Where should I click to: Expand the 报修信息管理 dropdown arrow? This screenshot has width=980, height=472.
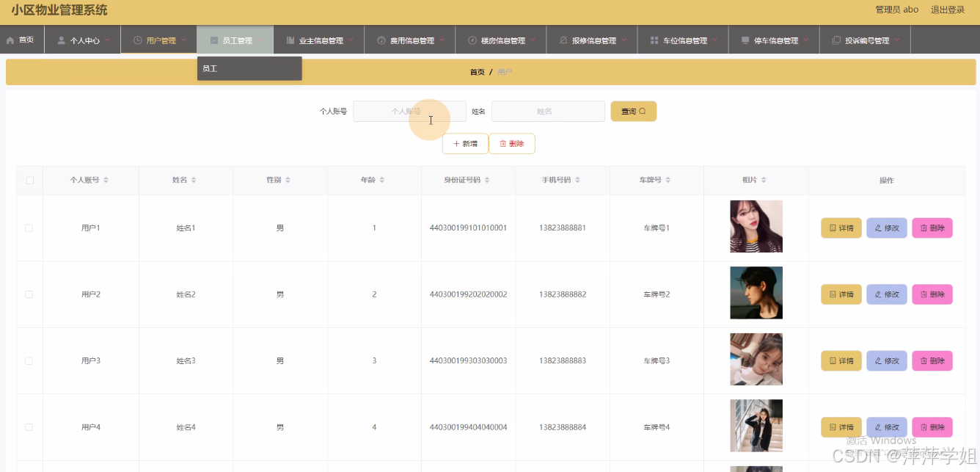click(x=624, y=40)
